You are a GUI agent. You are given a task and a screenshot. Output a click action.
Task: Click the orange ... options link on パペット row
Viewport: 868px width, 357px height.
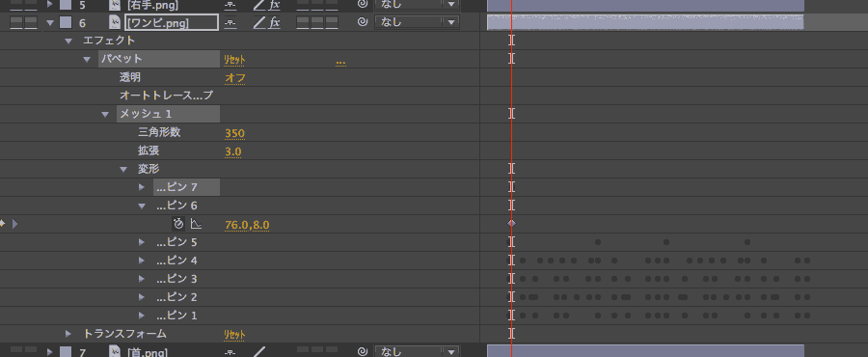click(340, 63)
